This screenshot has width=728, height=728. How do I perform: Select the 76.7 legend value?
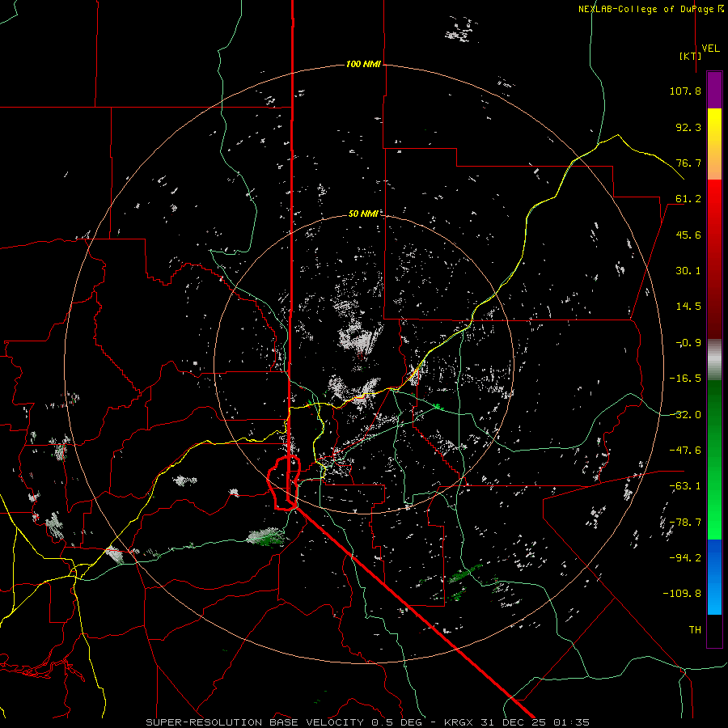pos(688,163)
